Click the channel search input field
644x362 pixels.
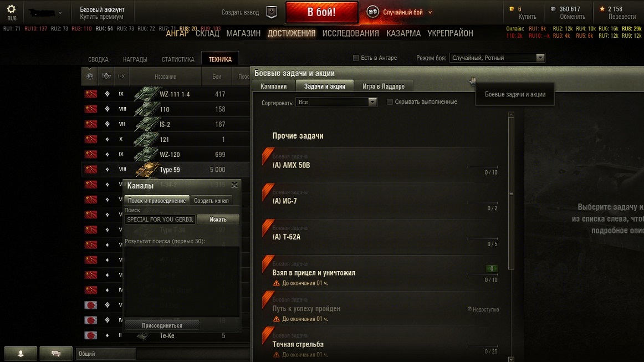point(160,220)
